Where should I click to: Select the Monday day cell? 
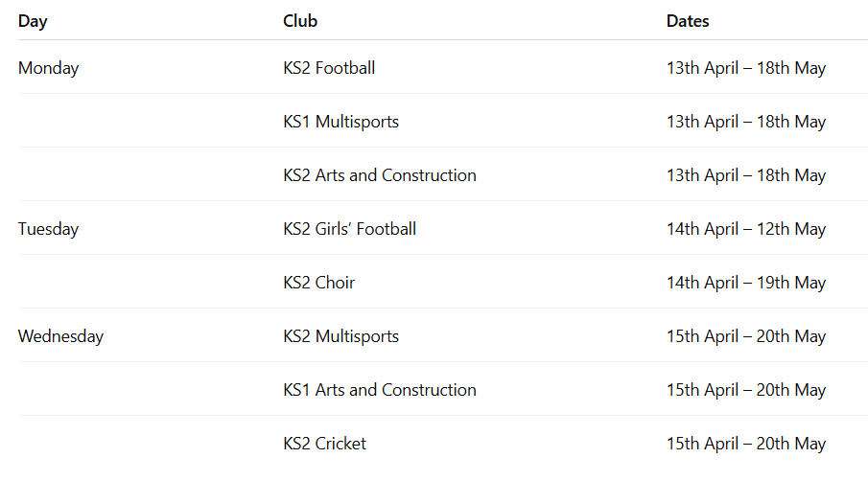click(x=49, y=68)
